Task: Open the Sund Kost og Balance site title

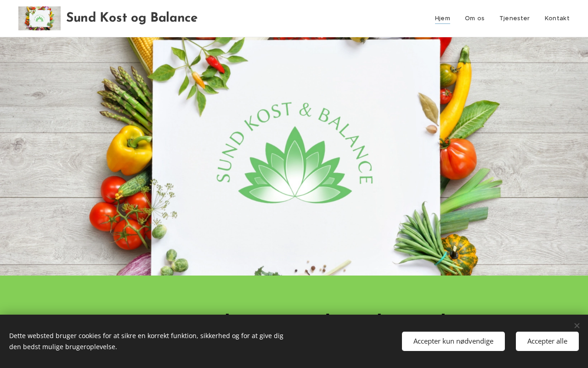Action: tap(132, 18)
